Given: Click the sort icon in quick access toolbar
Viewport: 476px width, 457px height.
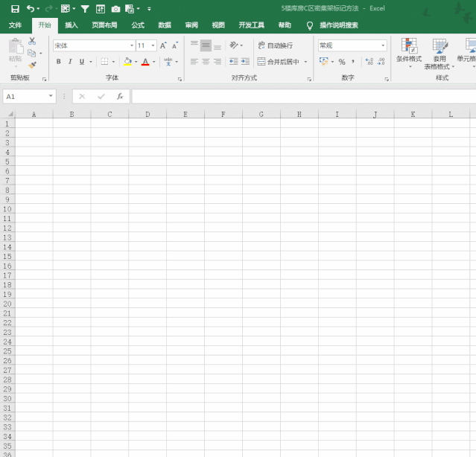Looking at the screenshot, I should tap(101, 9).
